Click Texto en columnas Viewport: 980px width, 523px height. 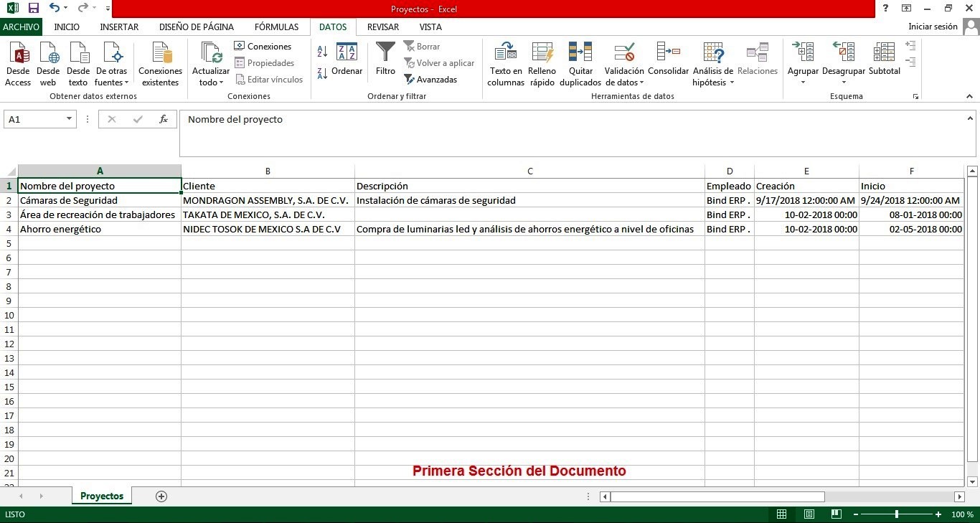506,65
